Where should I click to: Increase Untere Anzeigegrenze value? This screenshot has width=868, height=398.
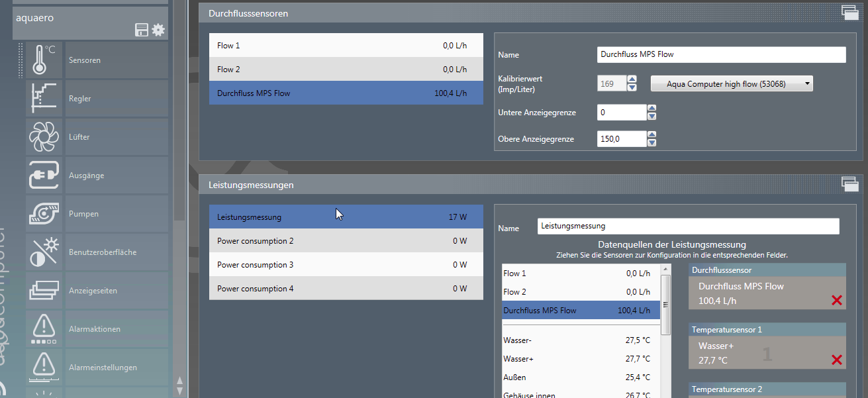click(651, 109)
